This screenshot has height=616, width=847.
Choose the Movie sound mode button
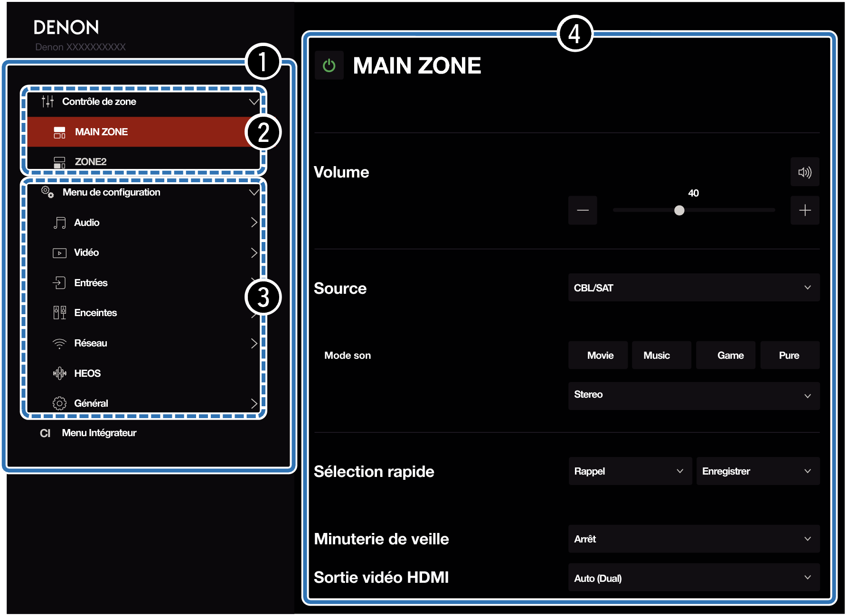(600, 355)
